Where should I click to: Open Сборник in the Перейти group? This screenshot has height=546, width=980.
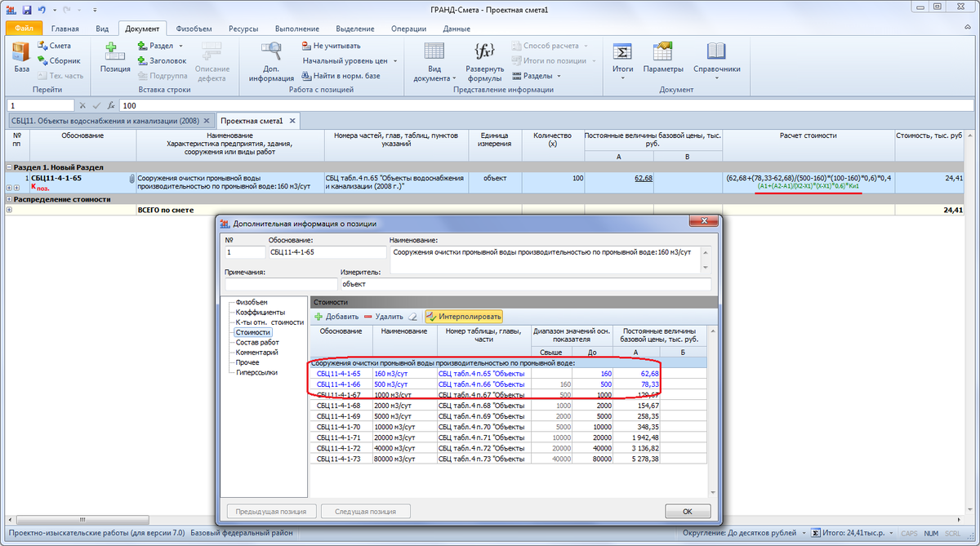pos(58,61)
